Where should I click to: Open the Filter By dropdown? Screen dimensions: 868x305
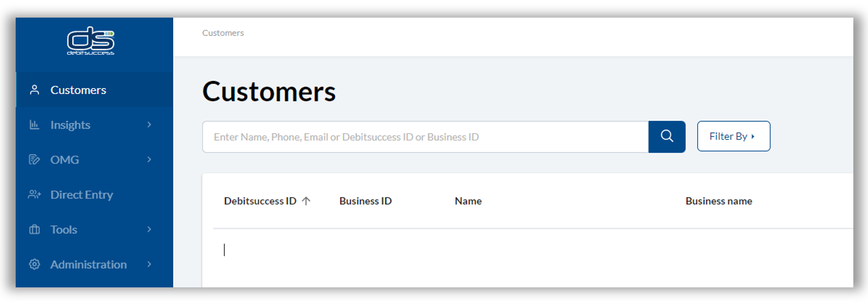point(733,136)
